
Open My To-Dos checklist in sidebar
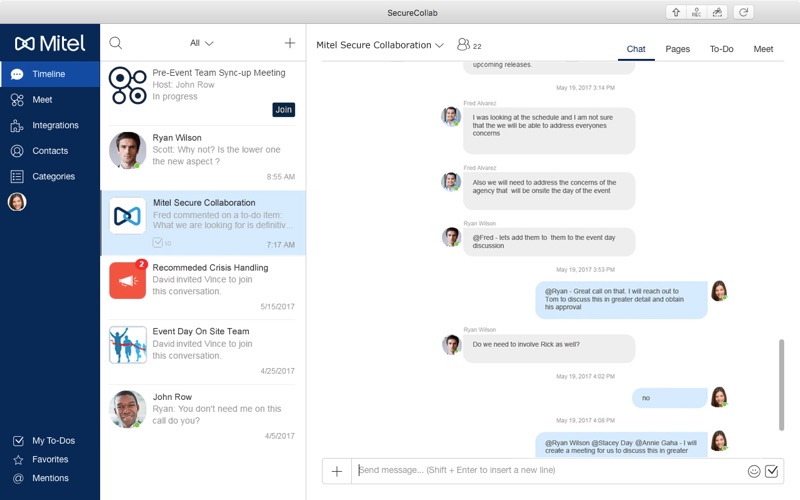pos(50,440)
